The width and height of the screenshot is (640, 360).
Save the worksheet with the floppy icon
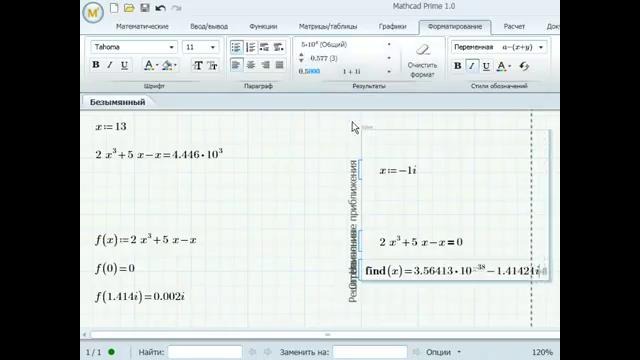tap(144, 8)
